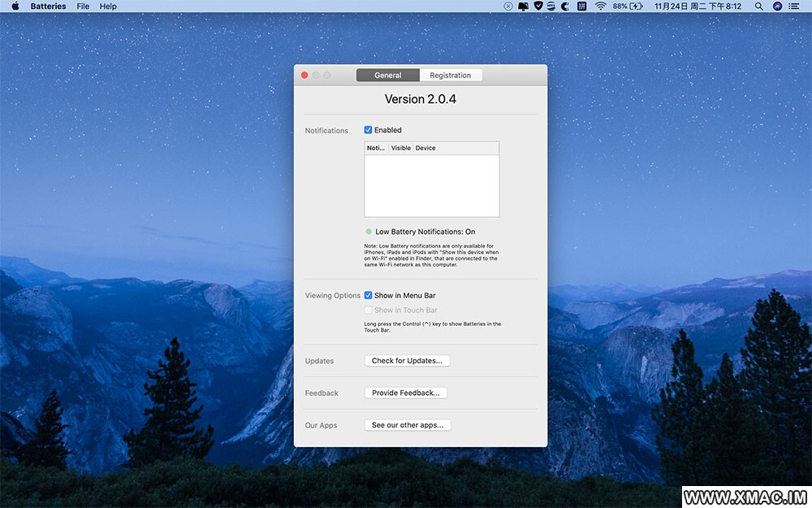This screenshot has width=812, height=508.
Task: Toggle the Show in Menu Bar checkbox
Action: (x=368, y=295)
